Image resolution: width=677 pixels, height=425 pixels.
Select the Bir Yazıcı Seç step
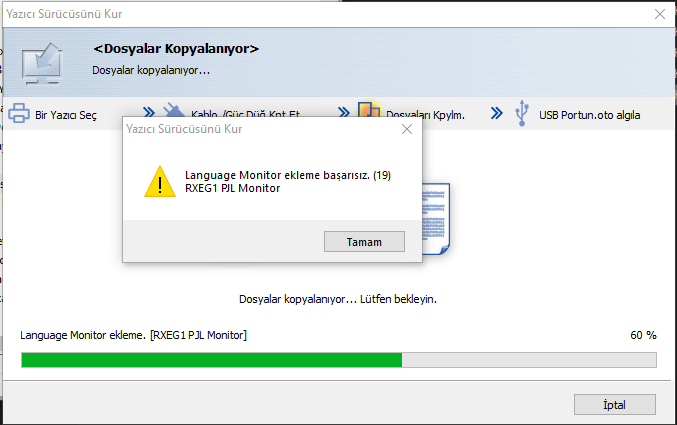66,115
